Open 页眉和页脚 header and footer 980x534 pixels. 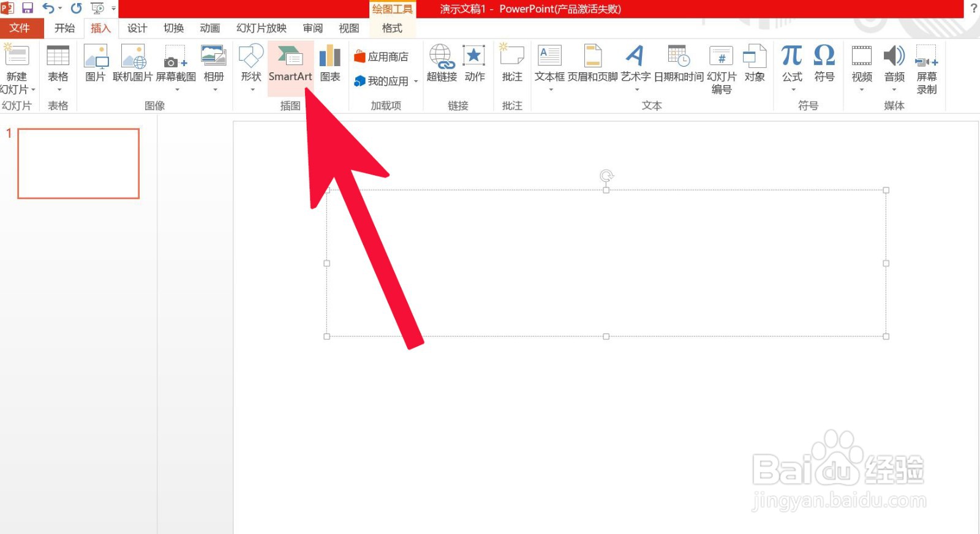point(592,63)
